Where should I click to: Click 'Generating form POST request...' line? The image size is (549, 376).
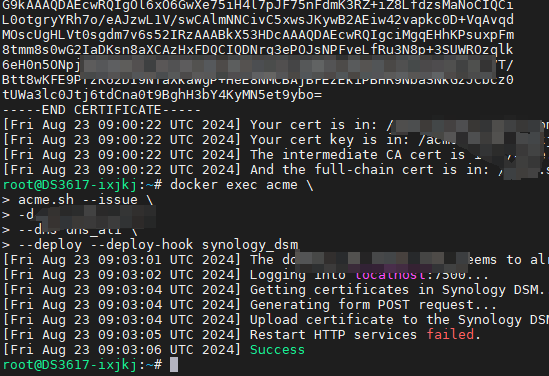tap(373, 305)
